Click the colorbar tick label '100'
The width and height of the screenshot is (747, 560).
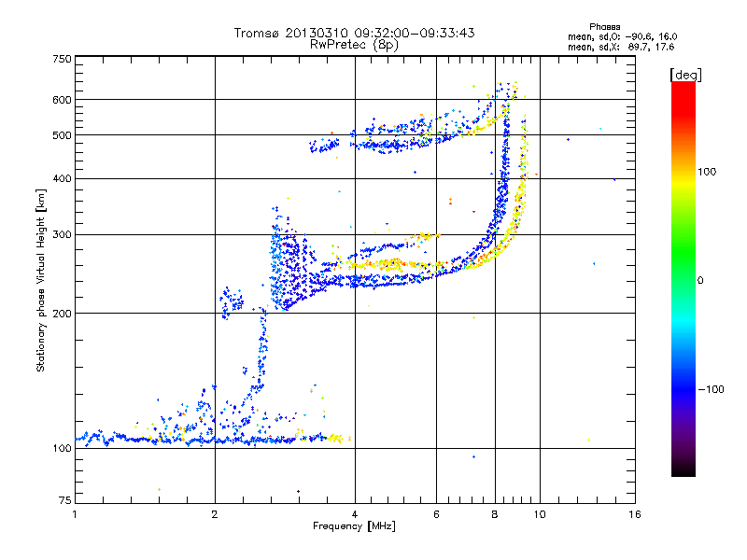pyautogui.click(x=707, y=172)
